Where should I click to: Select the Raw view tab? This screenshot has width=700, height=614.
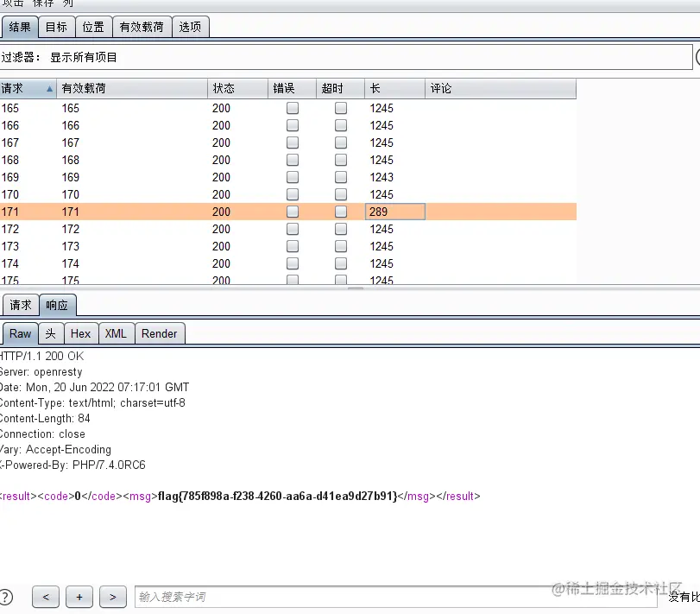tap(20, 333)
